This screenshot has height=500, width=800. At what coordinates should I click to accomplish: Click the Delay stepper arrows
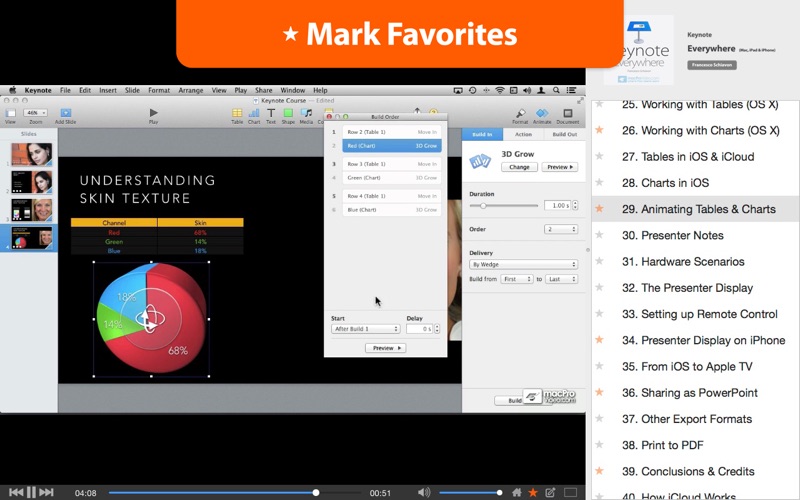click(x=437, y=329)
